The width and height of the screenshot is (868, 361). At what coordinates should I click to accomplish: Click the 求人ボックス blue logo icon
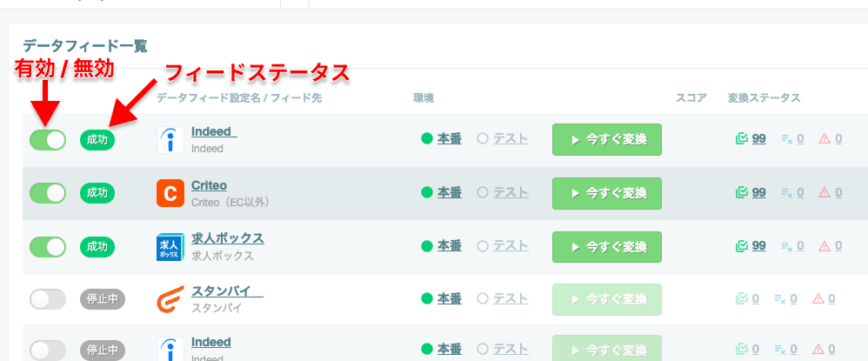click(x=170, y=246)
